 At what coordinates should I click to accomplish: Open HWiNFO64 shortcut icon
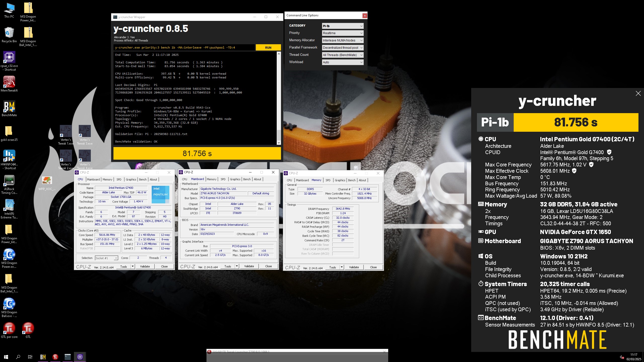(9, 160)
